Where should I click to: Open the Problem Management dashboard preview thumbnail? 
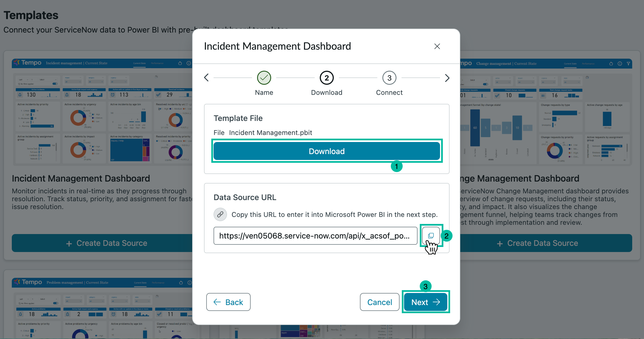(x=102, y=308)
